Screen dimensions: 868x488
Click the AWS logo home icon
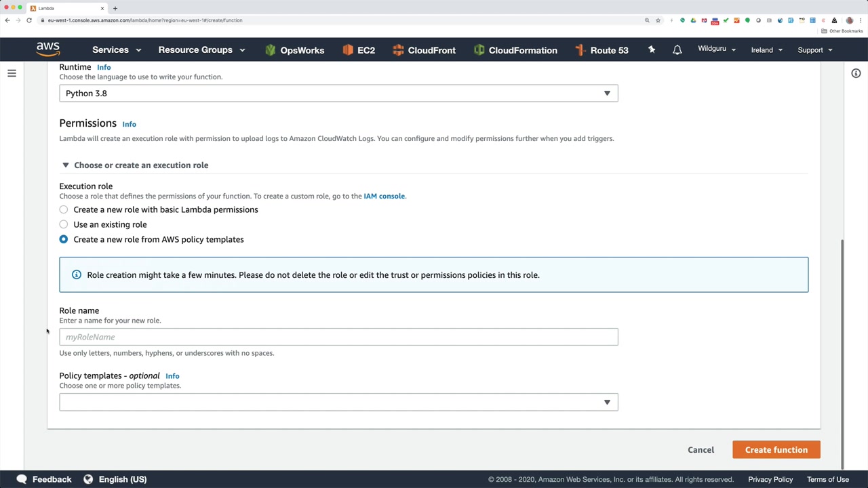(48, 49)
